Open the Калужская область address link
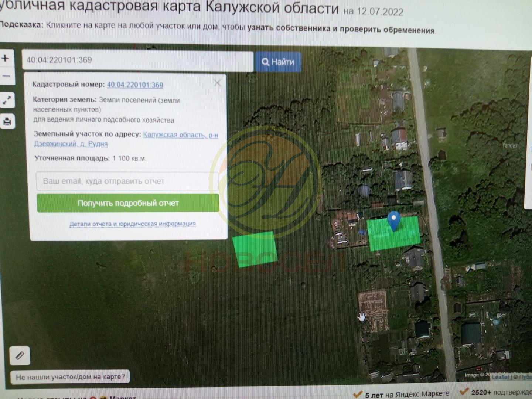The image size is (532, 399). click(x=180, y=135)
